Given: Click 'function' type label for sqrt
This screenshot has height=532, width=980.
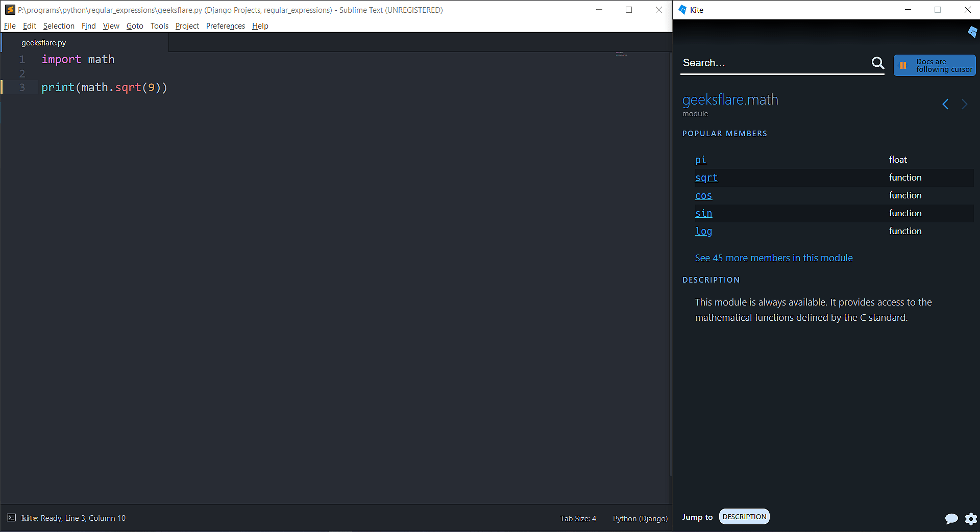Looking at the screenshot, I should [905, 178].
